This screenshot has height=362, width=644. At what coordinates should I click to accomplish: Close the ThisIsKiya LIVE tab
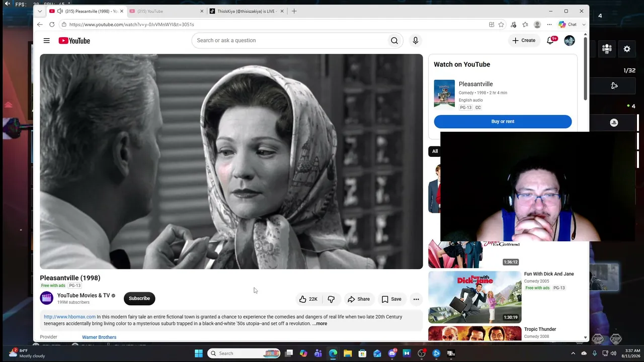pos(282,11)
